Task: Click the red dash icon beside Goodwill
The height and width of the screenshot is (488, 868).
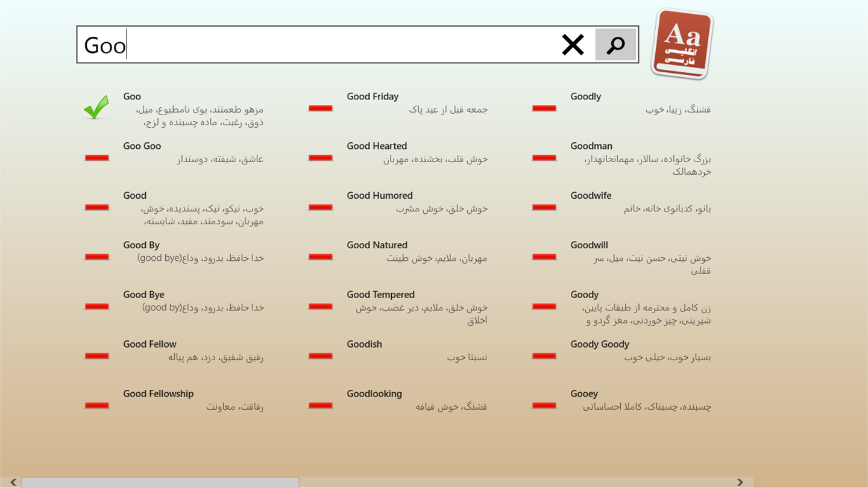Action: 544,257
